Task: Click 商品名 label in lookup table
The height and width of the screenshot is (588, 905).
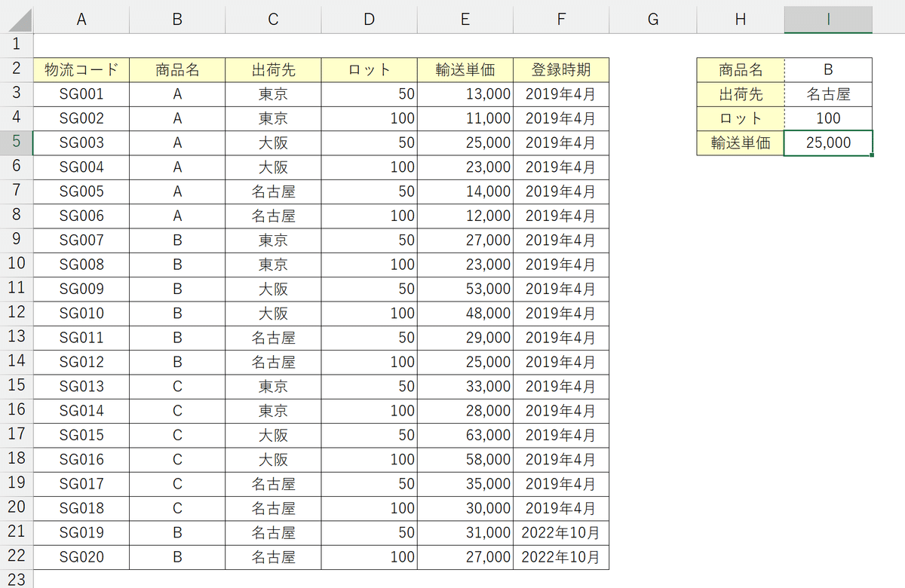Action: click(x=741, y=70)
